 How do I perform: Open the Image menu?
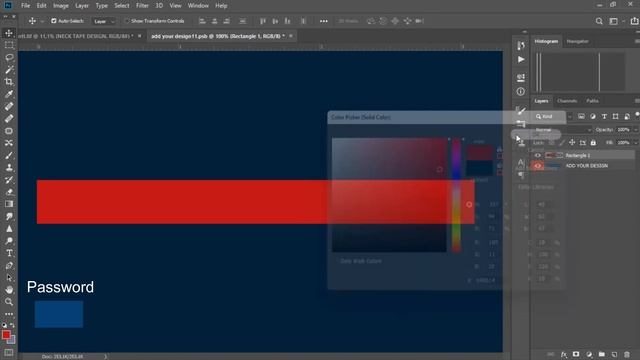click(x=60, y=6)
